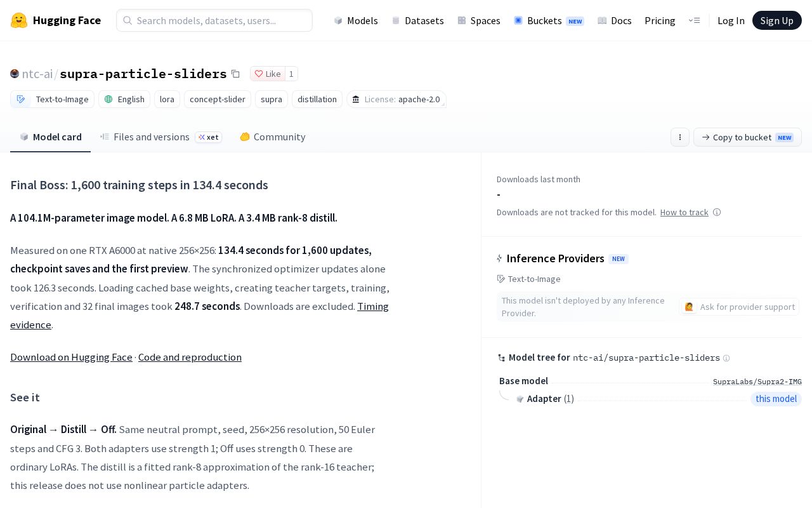Click the supra tag
Screen dimensions: 812x508
[272, 99]
